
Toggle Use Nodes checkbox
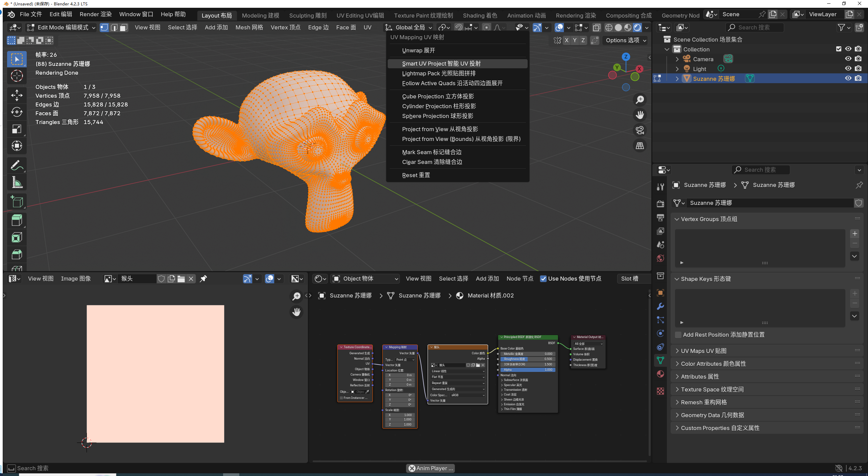543,279
